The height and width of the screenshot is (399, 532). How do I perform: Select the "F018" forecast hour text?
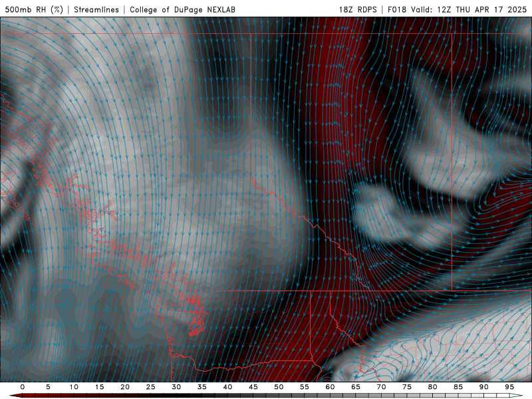pos(397,9)
